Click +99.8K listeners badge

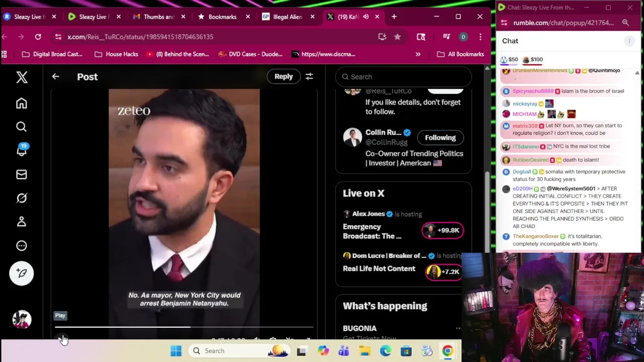tap(442, 230)
